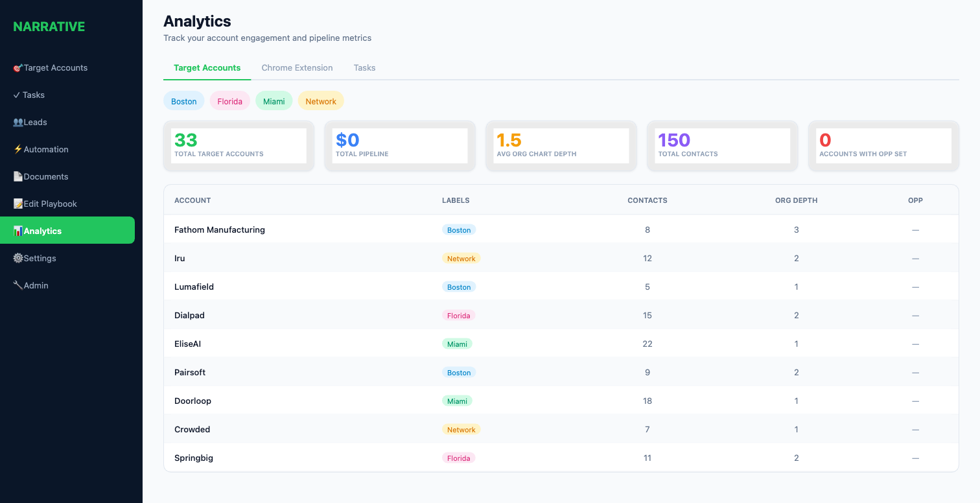Select the Target Accounts analytics tab
Viewport: 980px width, 503px height.
tap(207, 68)
